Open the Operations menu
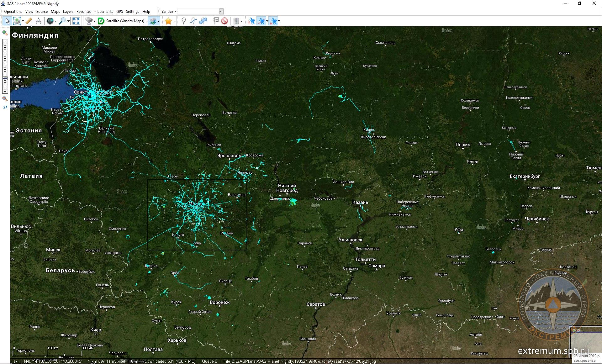The image size is (602, 364). click(x=13, y=12)
